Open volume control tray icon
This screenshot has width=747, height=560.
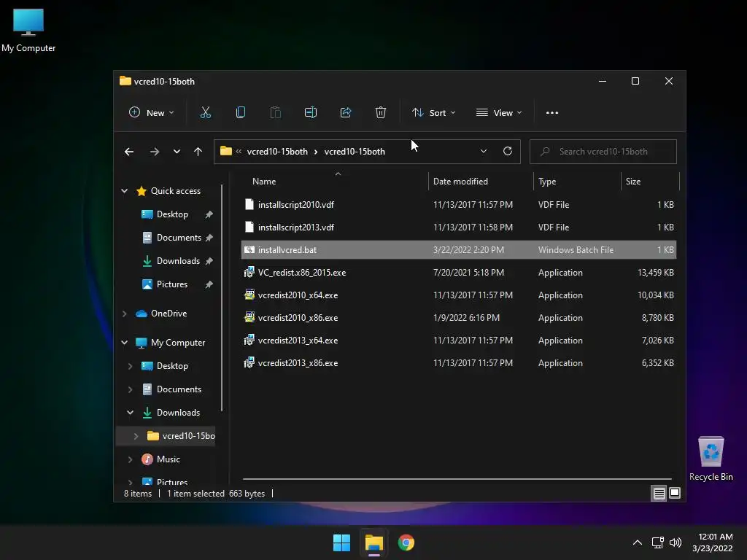pos(676,542)
